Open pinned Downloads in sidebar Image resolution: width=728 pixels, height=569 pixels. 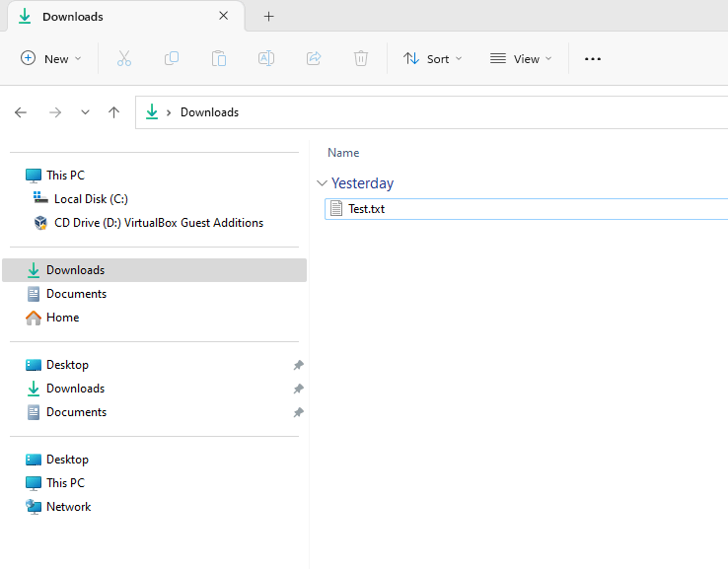coord(75,389)
